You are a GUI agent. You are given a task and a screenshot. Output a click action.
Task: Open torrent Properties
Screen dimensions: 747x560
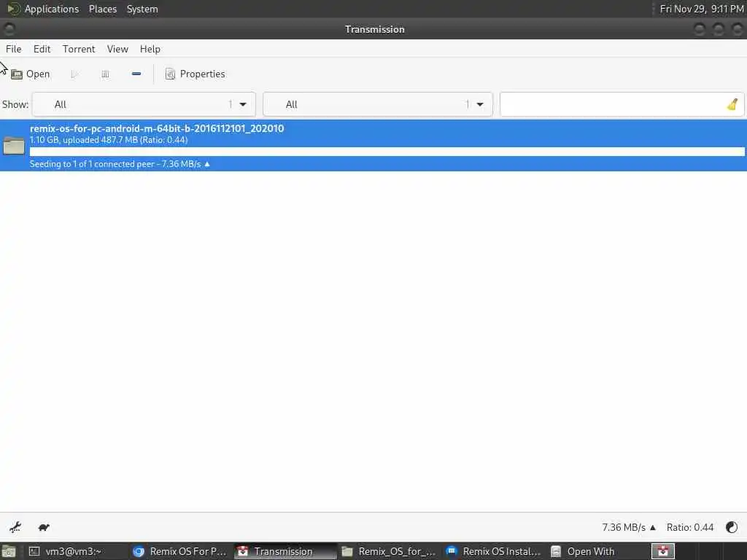pyautogui.click(x=196, y=74)
